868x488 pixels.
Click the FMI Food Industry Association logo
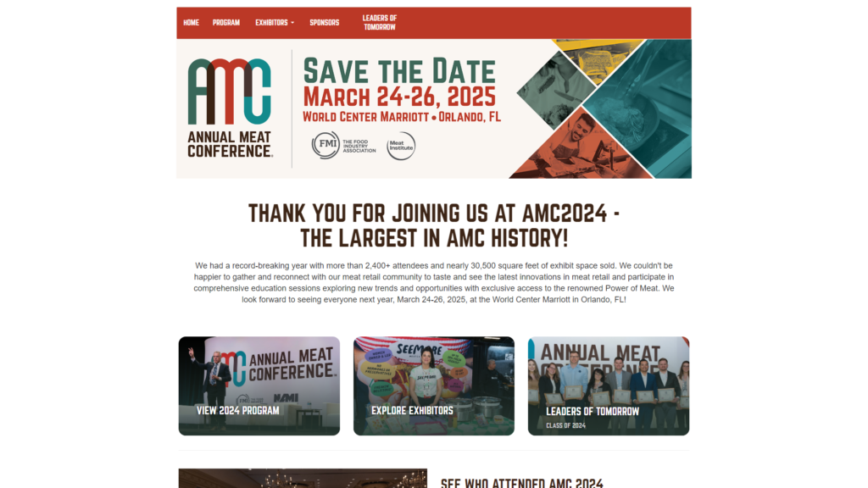point(344,146)
